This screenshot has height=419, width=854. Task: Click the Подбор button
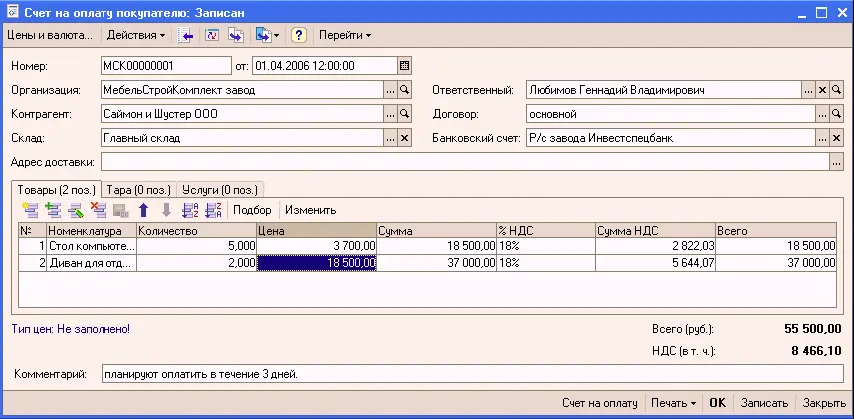coord(252,210)
